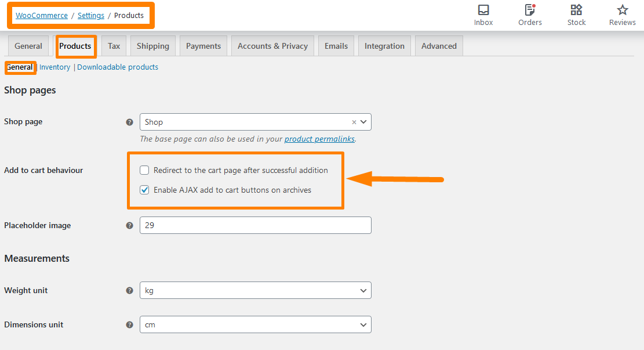
Task: Switch to the Emails tab
Action: pos(336,46)
